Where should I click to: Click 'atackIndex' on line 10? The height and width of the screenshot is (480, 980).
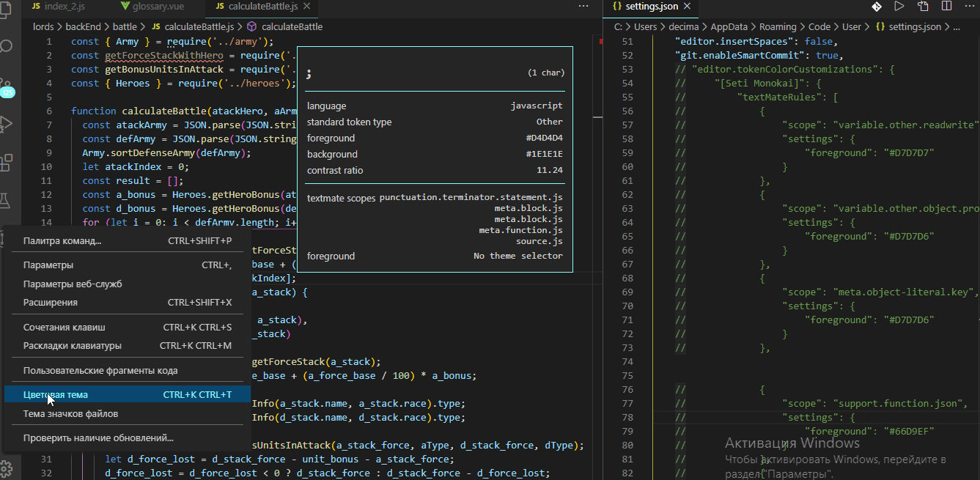pos(133,166)
